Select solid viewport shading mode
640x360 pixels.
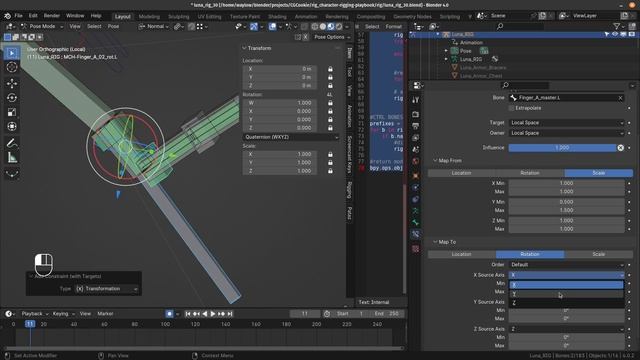click(322, 27)
